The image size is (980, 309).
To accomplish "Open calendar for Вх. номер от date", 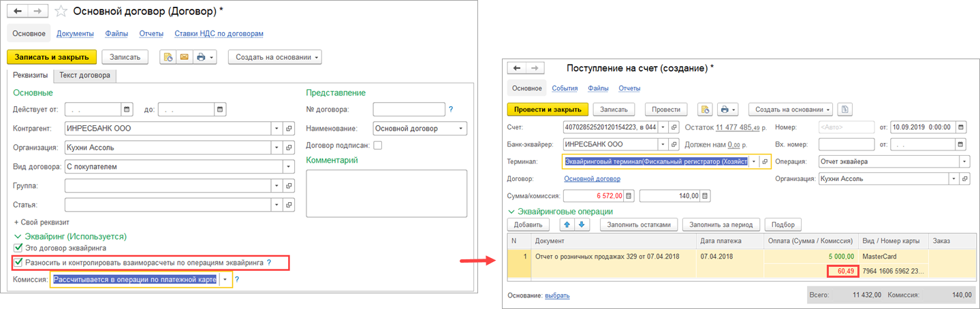I will tap(960, 144).
